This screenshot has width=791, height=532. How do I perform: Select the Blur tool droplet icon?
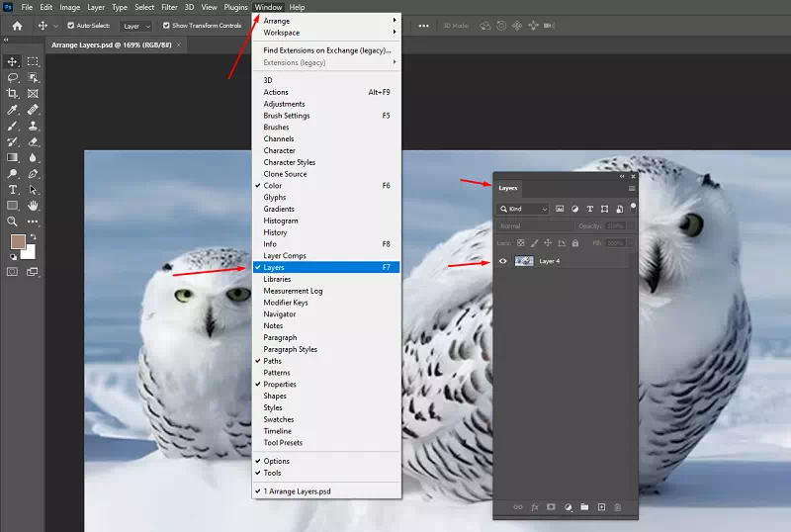(x=33, y=157)
